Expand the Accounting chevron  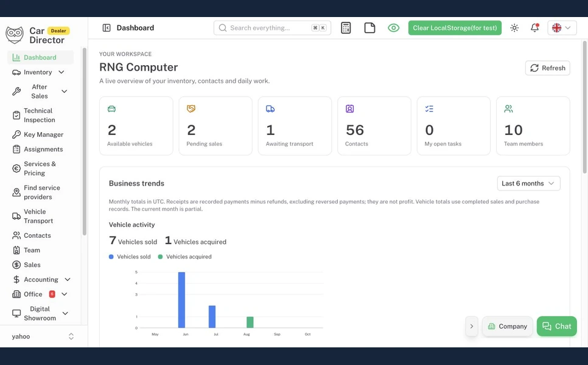pos(68,280)
